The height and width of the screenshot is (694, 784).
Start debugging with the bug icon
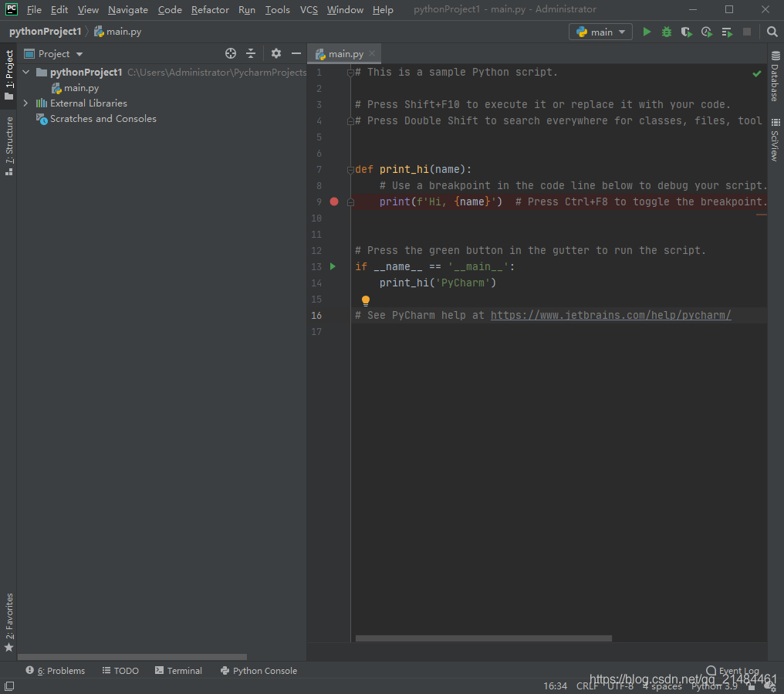click(667, 32)
